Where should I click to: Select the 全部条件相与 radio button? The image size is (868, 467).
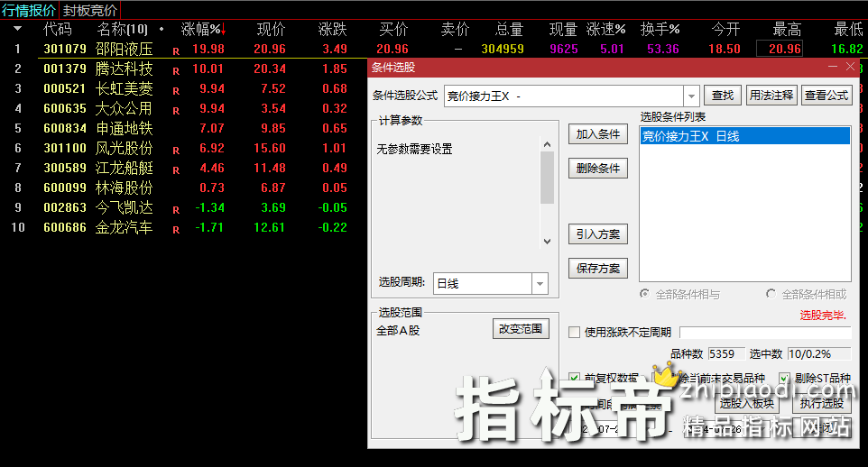[x=644, y=294]
